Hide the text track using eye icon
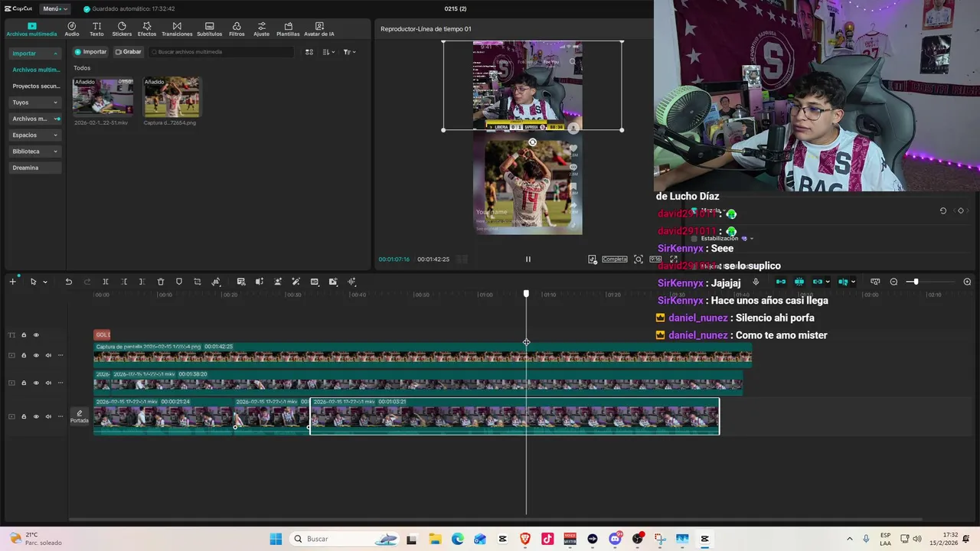Screen dimensions: 980x551 pyautogui.click(x=36, y=334)
